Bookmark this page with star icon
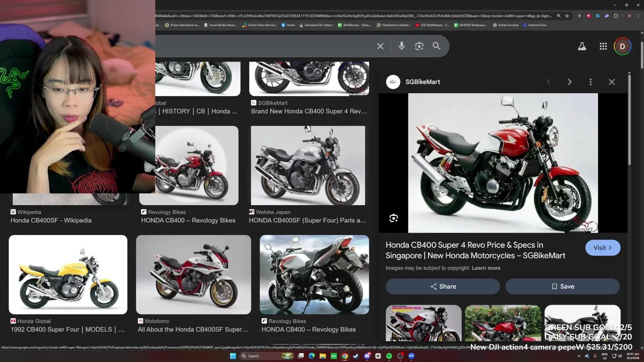The width and height of the screenshot is (644, 362). pyautogui.click(x=567, y=16)
